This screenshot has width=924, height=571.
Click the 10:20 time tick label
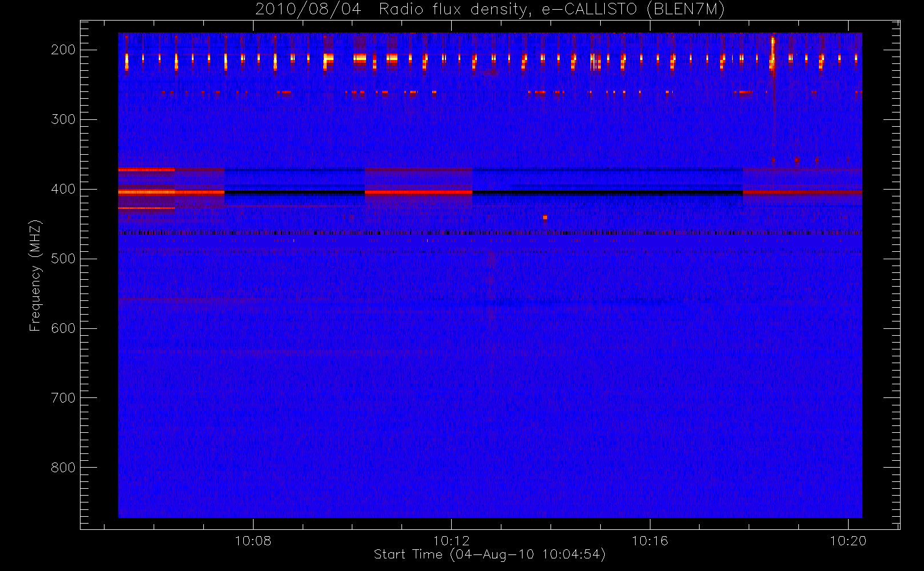point(848,541)
